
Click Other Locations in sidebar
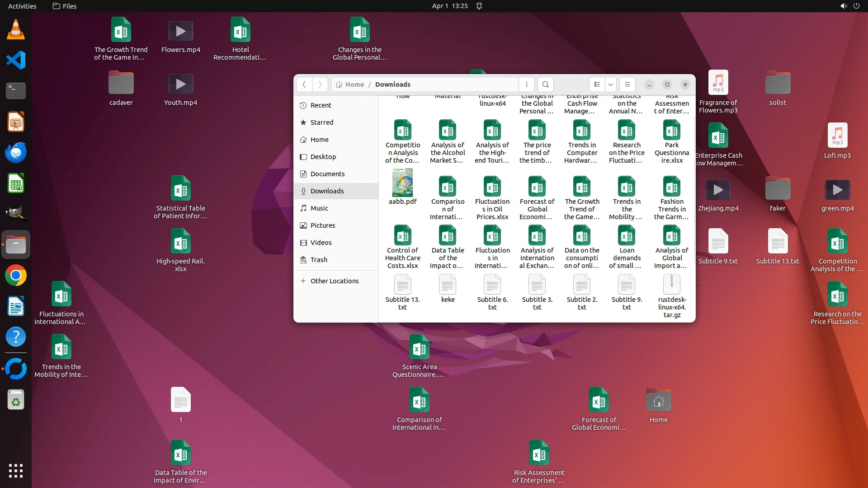(x=334, y=281)
